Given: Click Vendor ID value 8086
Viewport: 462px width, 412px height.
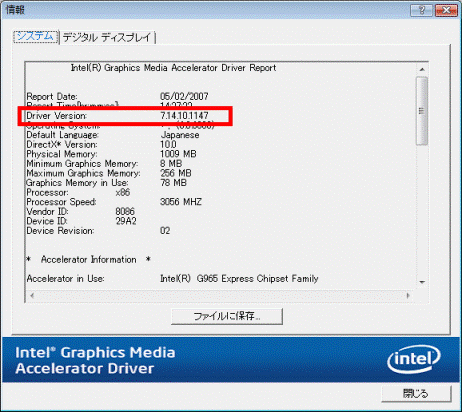Looking at the screenshot, I should click(125, 212).
